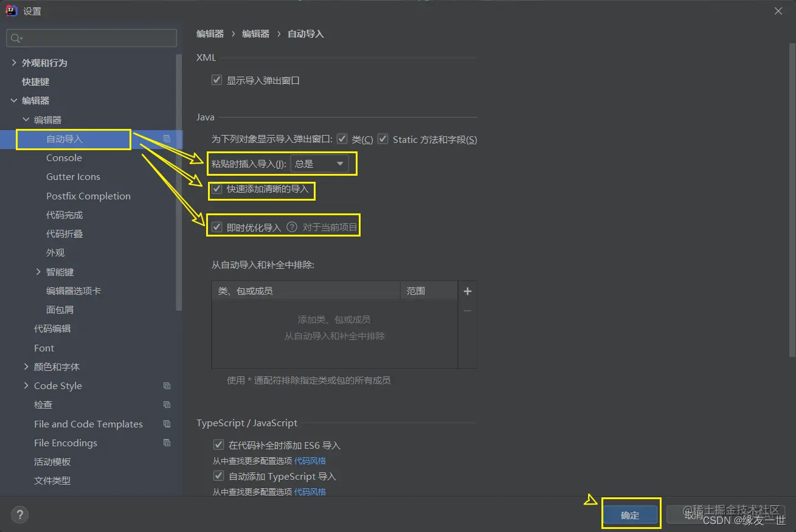The width and height of the screenshot is (796, 532).
Task: Close the 设置 dialog
Action: coord(778,11)
